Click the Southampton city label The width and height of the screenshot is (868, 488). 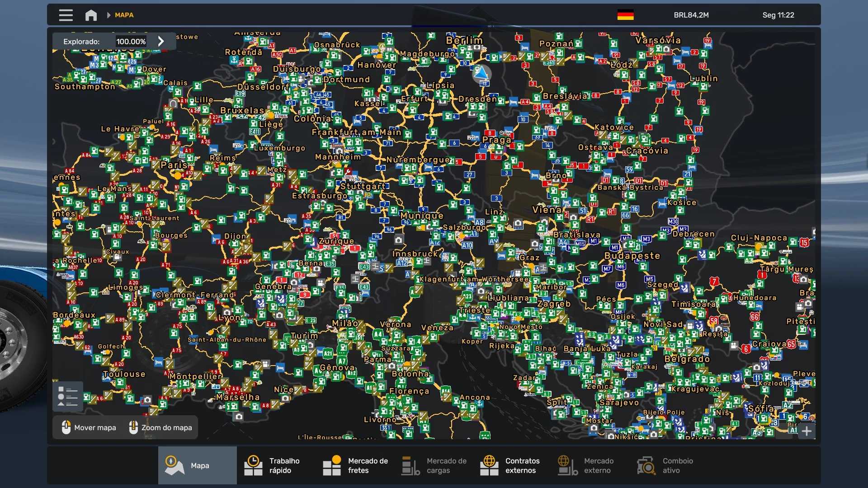click(85, 86)
